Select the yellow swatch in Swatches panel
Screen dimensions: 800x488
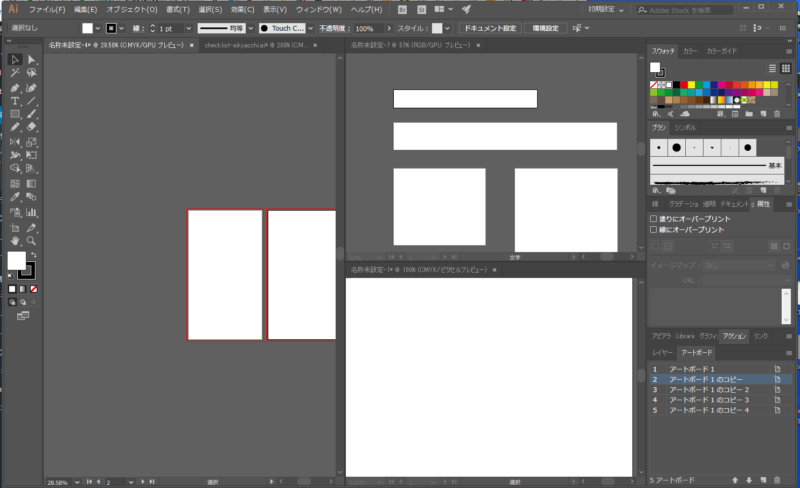[x=691, y=85]
